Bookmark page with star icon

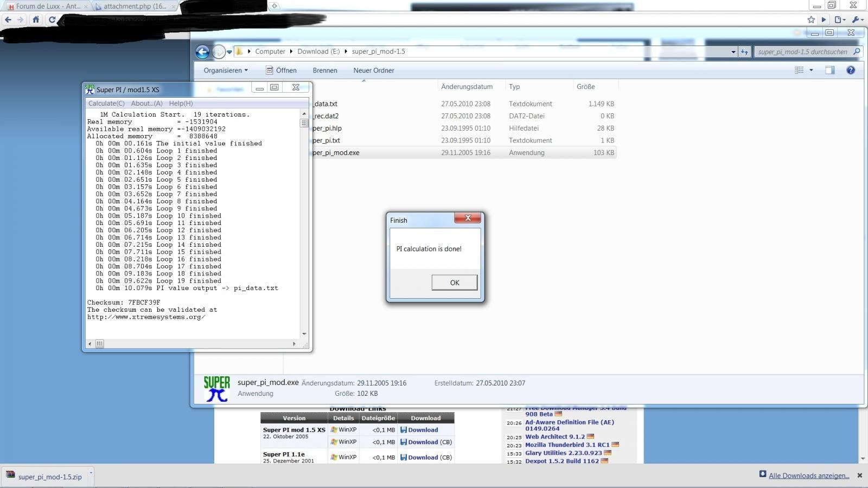[x=811, y=20]
